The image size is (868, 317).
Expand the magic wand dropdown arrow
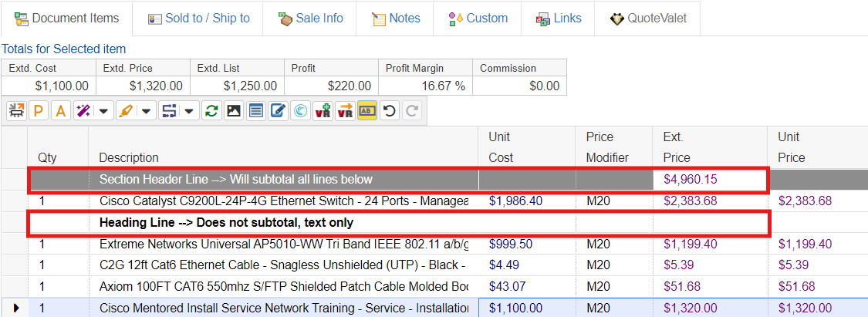click(x=103, y=111)
